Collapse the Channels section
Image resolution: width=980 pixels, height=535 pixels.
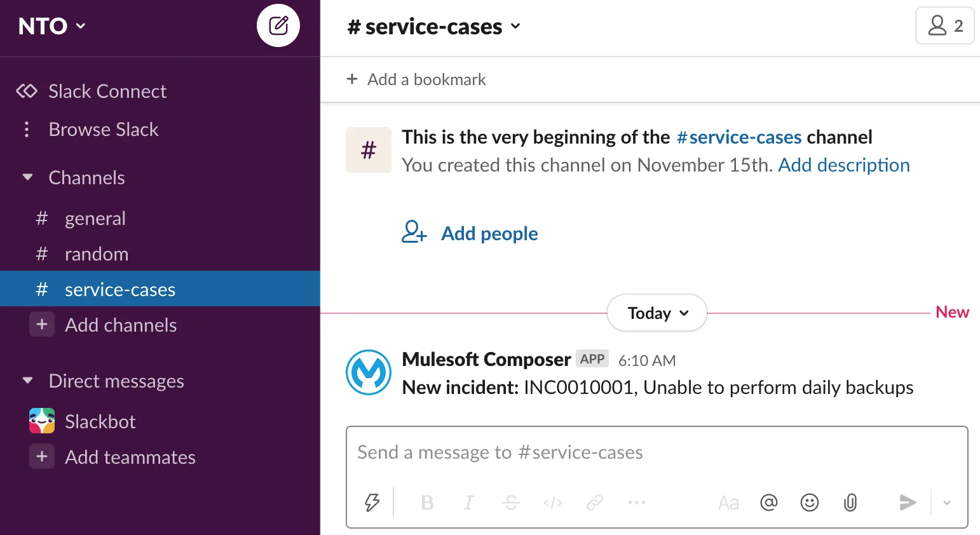(x=27, y=177)
